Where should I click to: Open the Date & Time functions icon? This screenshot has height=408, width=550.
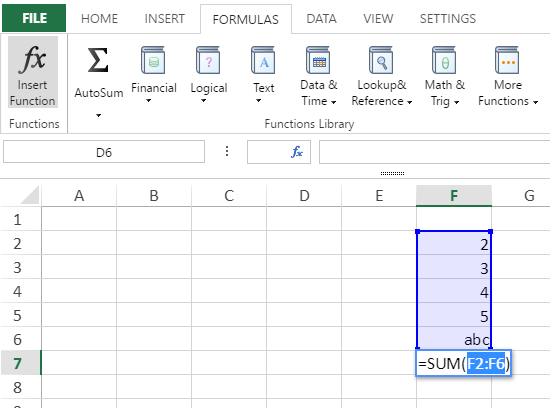coord(318,60)
